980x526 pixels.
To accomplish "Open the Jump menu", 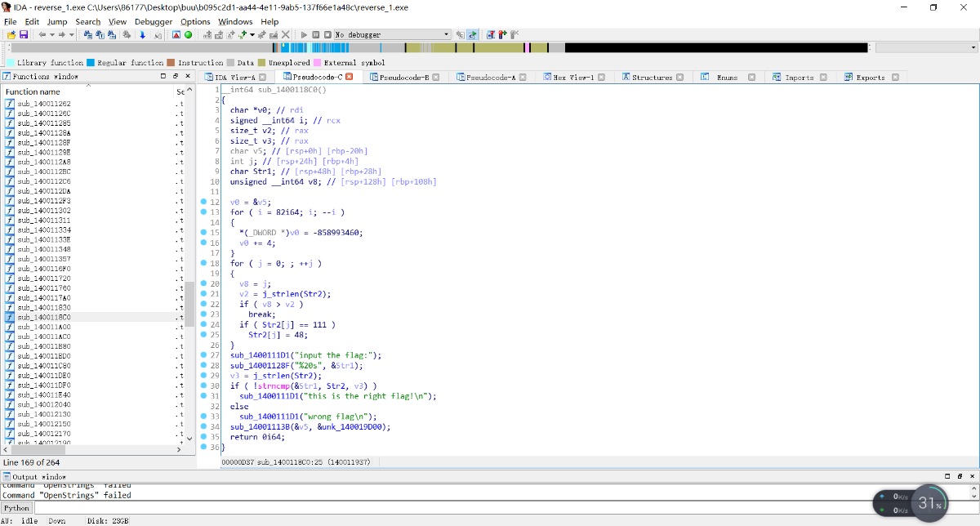I will (57, 21).
